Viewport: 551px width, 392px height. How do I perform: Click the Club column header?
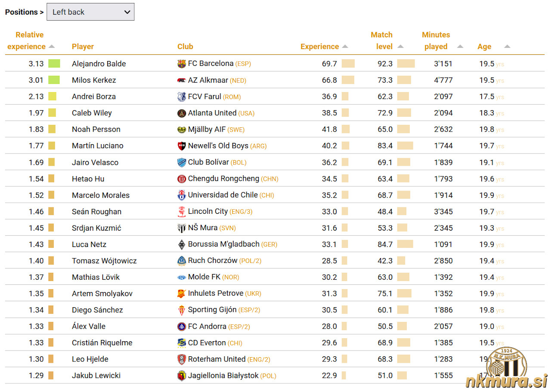185,46
